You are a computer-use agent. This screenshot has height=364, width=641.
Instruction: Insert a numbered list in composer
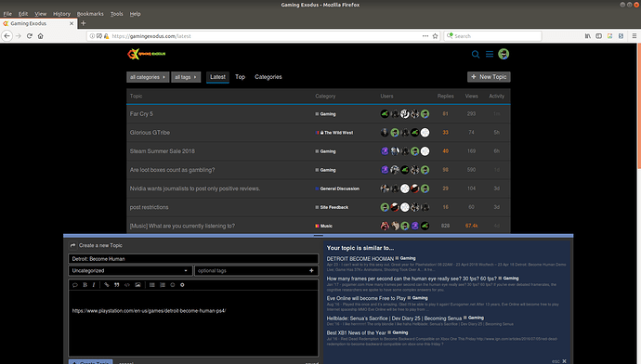point(163,285)
